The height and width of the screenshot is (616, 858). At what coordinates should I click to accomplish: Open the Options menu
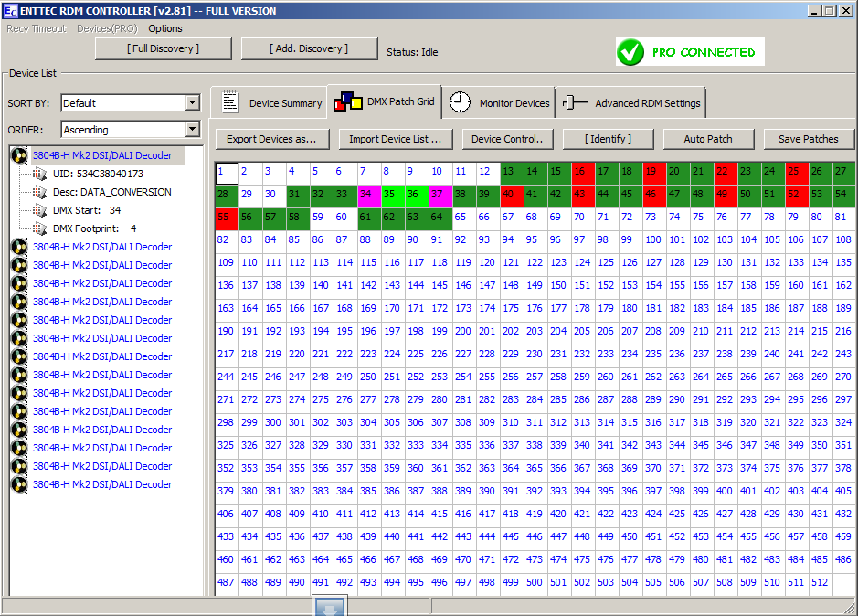[x=165, y=28]
